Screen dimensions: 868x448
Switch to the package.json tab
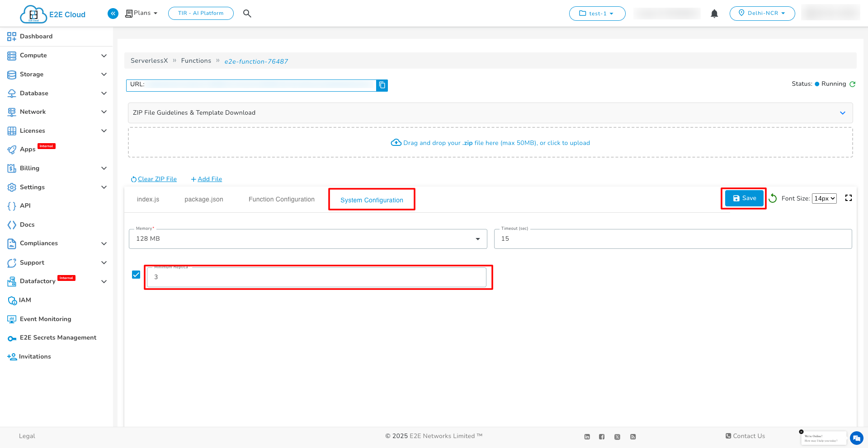tap(203, 199)
